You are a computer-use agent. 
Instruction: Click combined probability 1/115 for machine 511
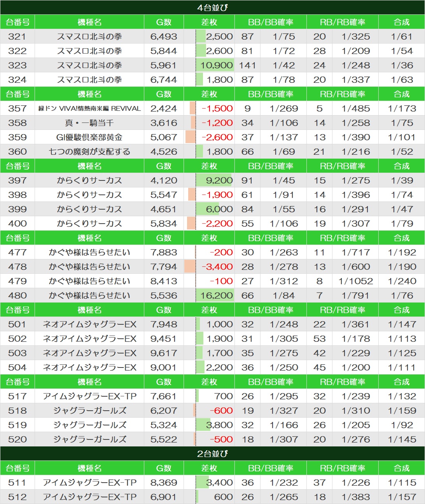(402, 483)
